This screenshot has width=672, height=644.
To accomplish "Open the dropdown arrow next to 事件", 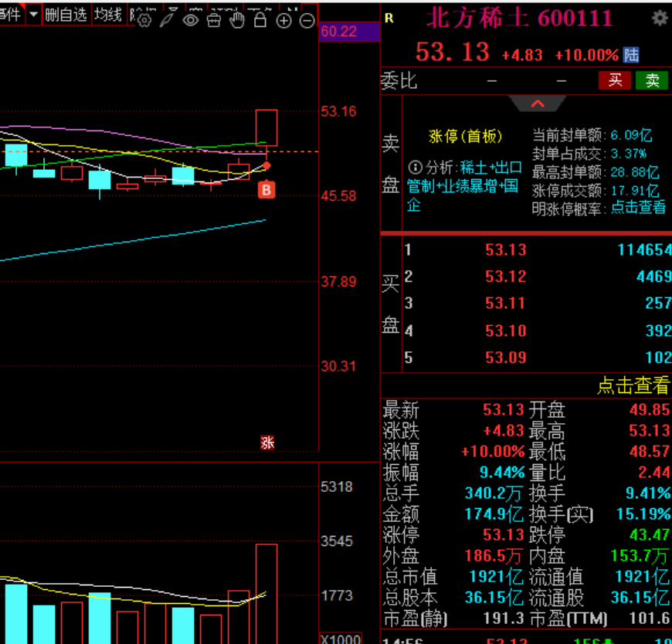I will click(x=33, y=15).
